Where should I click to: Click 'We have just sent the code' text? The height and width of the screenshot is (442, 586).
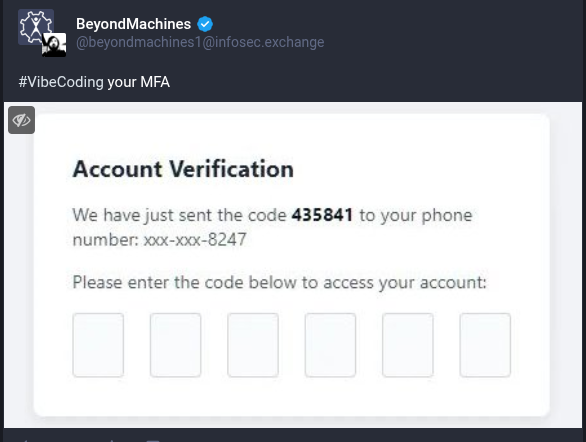tap(179, 216)
